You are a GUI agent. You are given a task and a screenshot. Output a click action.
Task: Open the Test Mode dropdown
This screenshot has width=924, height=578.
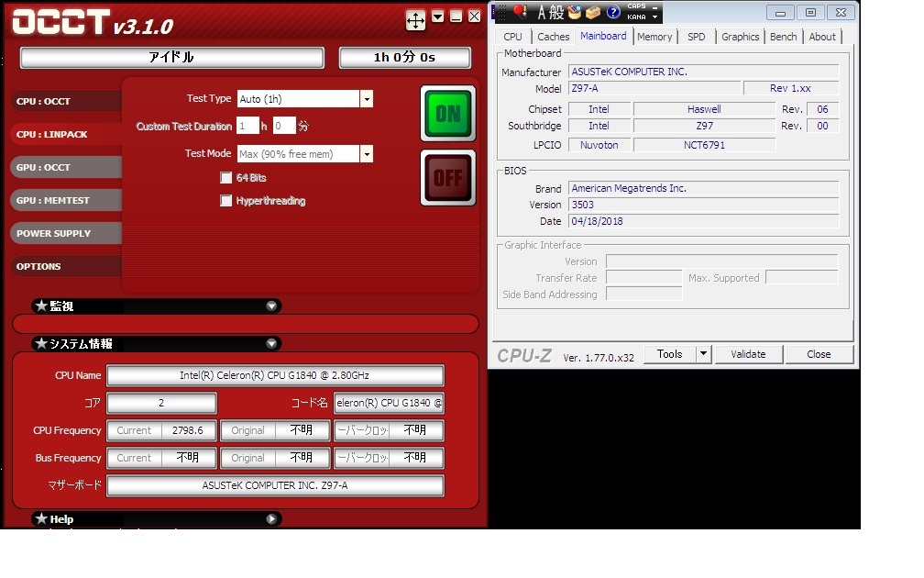pyautogui.click(x=367, y=154)
